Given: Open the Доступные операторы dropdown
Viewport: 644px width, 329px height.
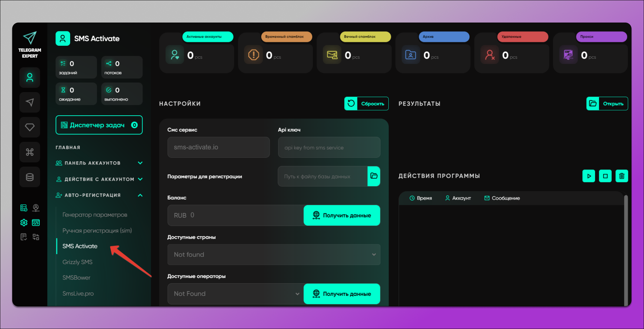Looking at the screenshot, I should (x=236, y=294).
